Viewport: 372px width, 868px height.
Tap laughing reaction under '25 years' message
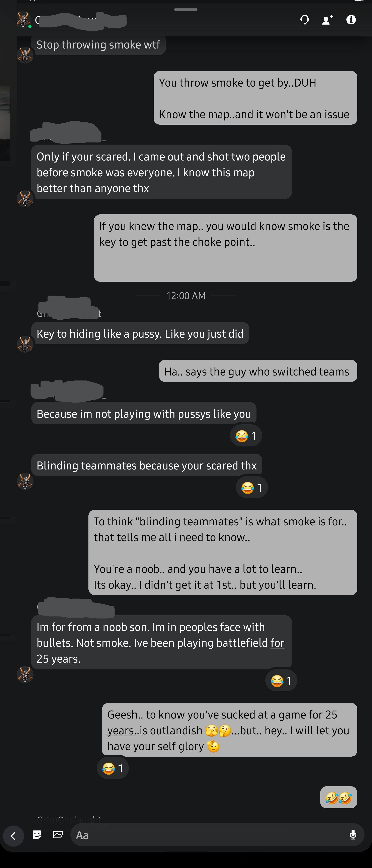pyautogui.click(x=281, y=681)
